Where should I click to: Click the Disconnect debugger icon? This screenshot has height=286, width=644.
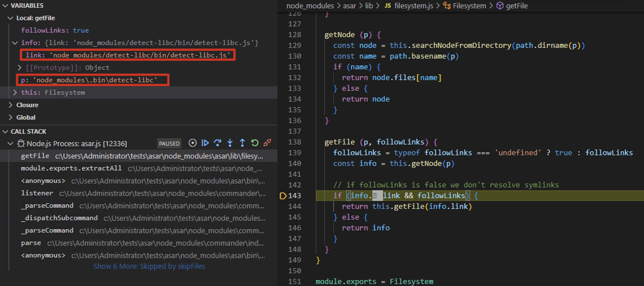coord(267,143)
